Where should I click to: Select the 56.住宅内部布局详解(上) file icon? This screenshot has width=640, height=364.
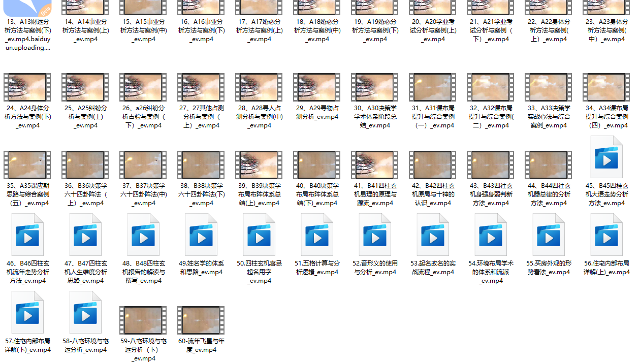tap(606, 235)
